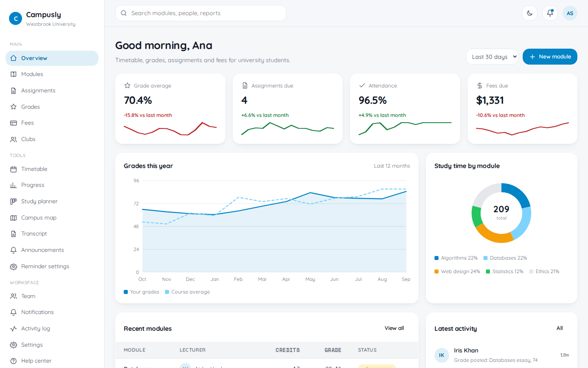Click Grade posted: Databases essay activity text
Image resolution: width=588 pixels, height=368 pixels.
(x=496, y=360)
